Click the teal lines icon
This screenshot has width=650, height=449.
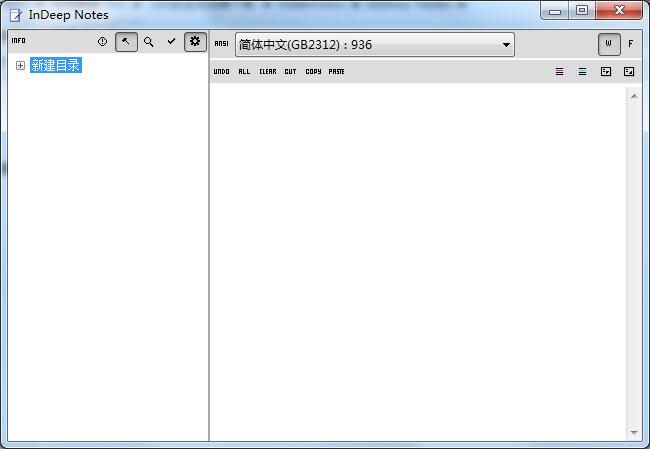[x=582, y=72]
